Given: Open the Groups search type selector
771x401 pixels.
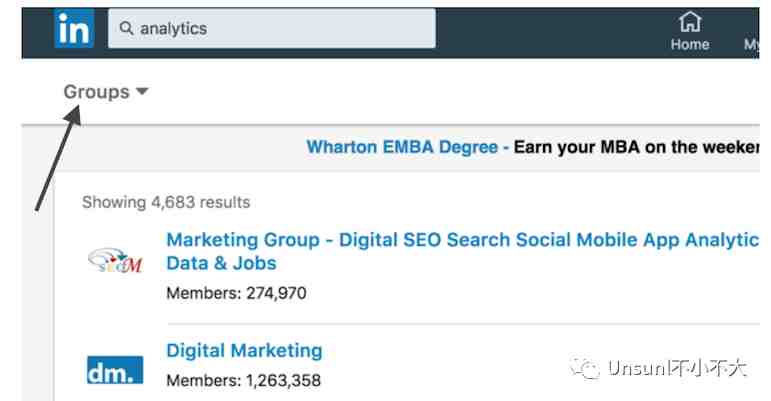Looking at the screenshot, I should tap(106, 92).
